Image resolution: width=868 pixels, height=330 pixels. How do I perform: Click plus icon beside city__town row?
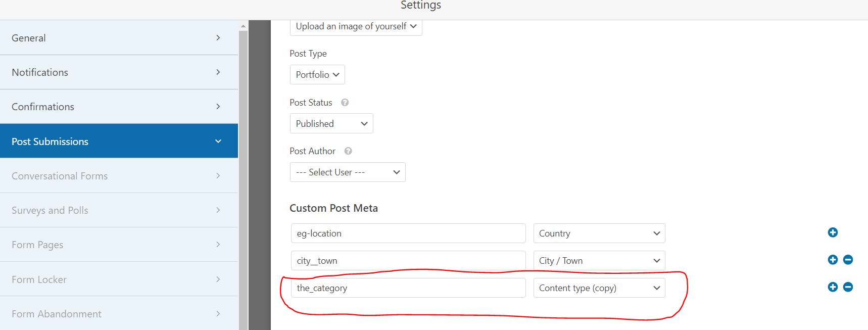[x=833, y=260]
